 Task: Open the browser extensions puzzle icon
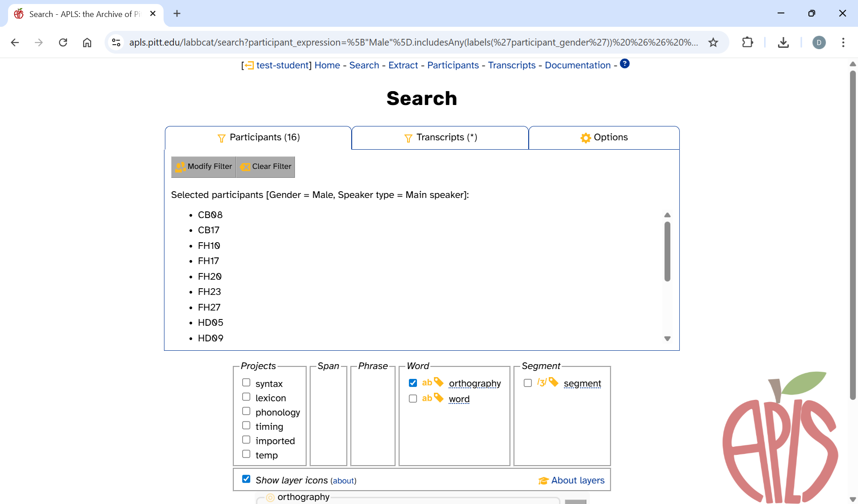tap(747, 42)
